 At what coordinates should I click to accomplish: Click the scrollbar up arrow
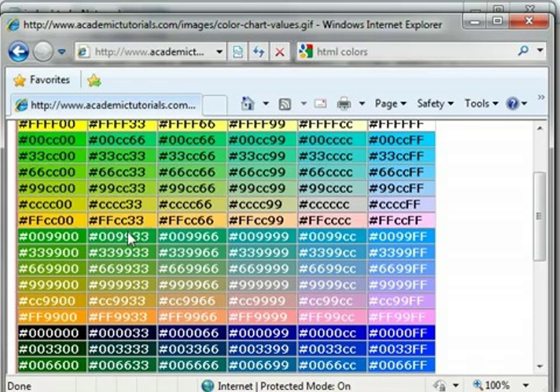pos(540,128)
